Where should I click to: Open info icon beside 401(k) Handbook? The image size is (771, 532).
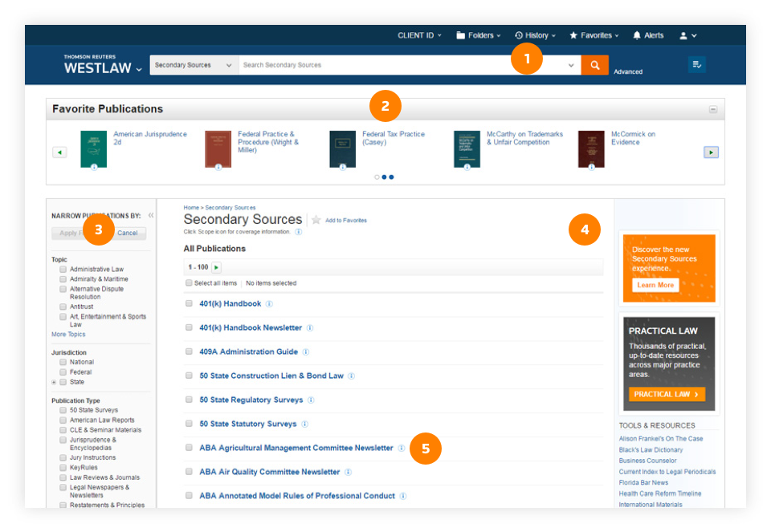[x=270, y=304]
